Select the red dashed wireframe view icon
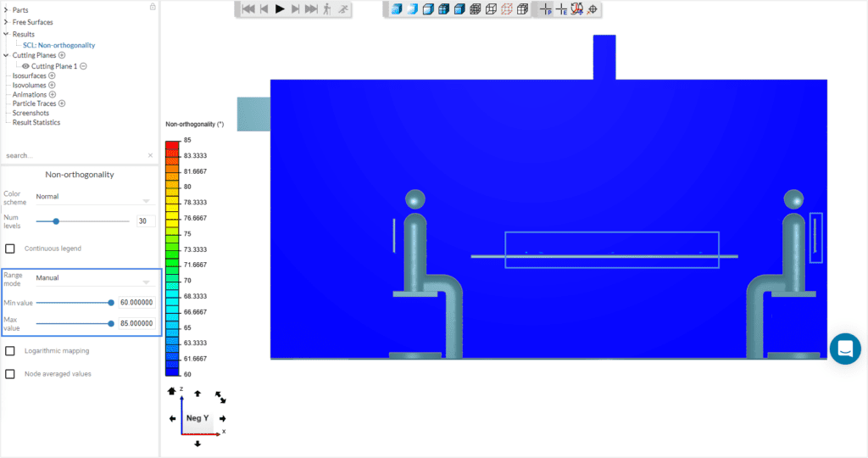The width and height of the screenshot is (868, 458). tap(506, 9)
